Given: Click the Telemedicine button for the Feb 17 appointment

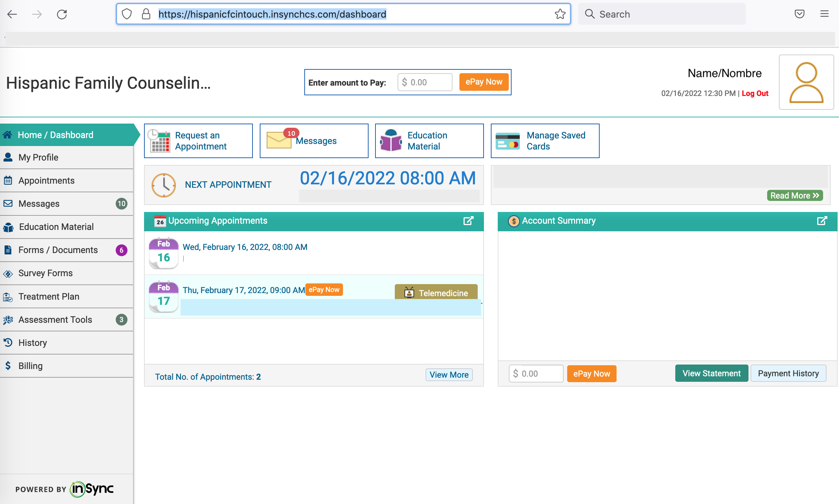Looking at the screenshot, I should (x=436, y=293).
